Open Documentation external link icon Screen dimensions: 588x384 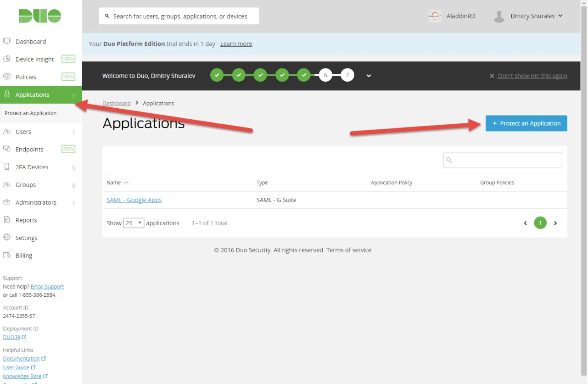pos(44,358)
